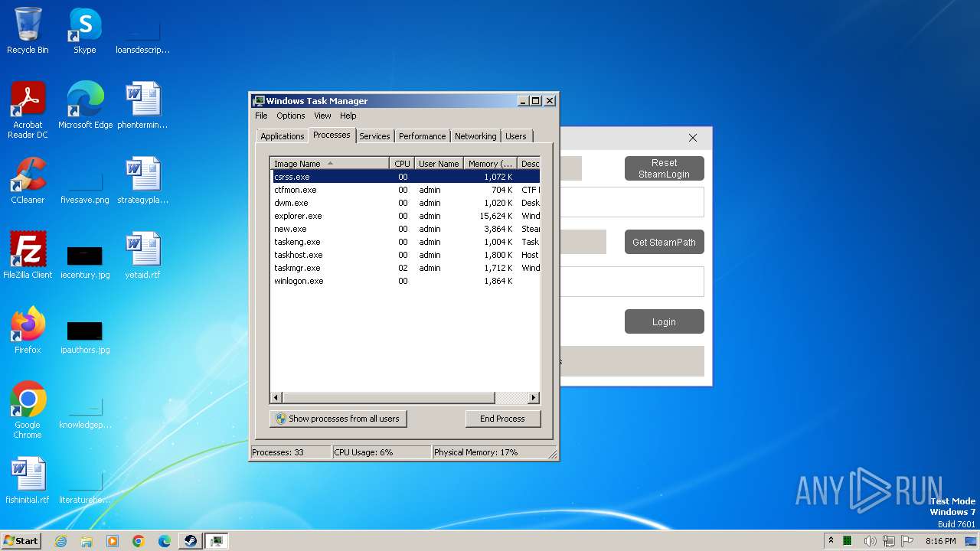Open the View menu in Task Manager
The height and width of the screenshot is (551, 980).
point(322,116)
